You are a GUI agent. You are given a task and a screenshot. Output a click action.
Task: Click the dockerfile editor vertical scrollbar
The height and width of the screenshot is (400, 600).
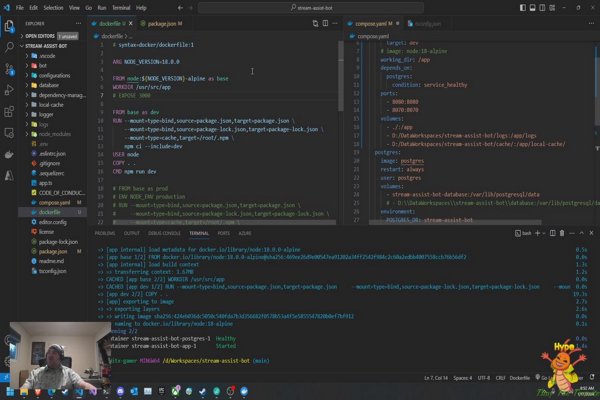tap(341, 76)
